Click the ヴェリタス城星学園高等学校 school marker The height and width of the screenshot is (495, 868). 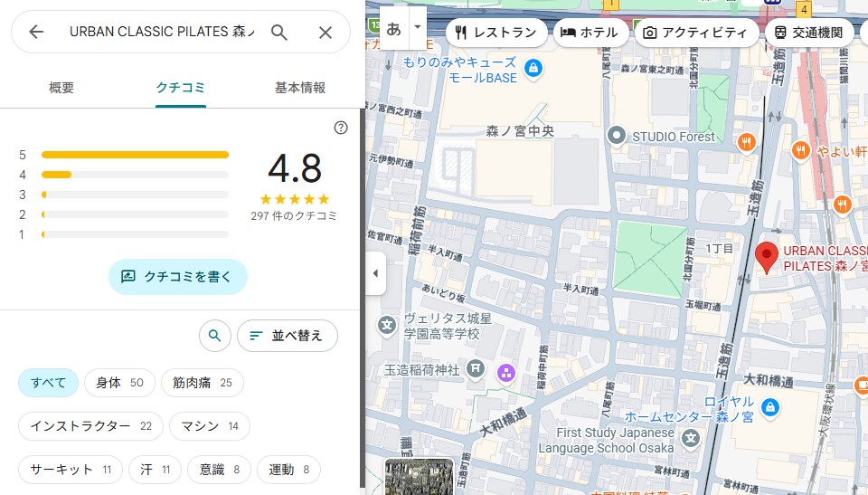pyautogui.click(x=387, y=325)
